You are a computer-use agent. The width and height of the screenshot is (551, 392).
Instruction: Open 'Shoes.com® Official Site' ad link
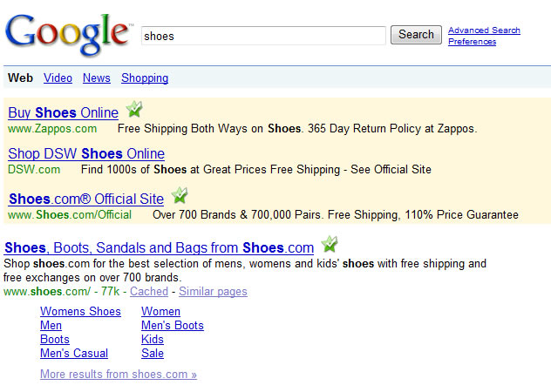click(86, 199)
